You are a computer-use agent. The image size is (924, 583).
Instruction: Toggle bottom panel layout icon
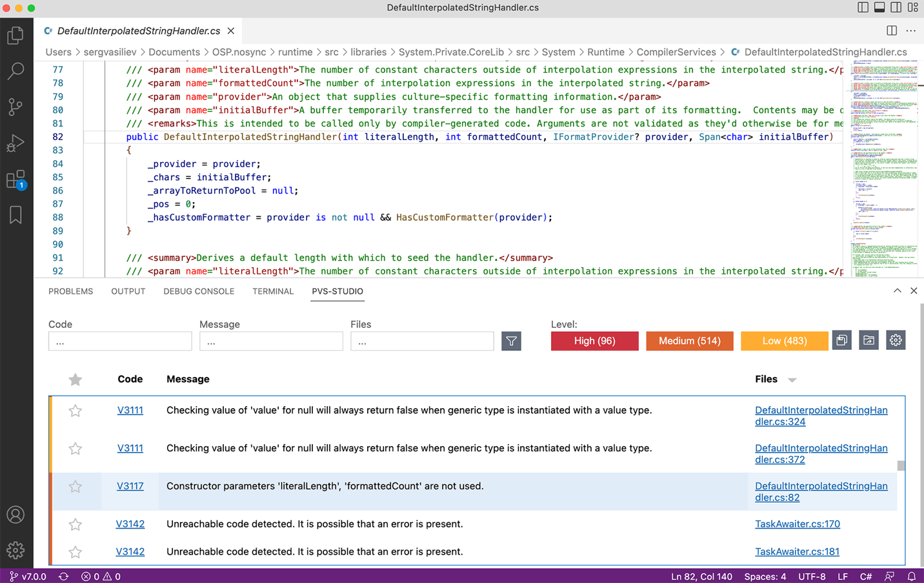pyautogui.click(x=879, y=8)
